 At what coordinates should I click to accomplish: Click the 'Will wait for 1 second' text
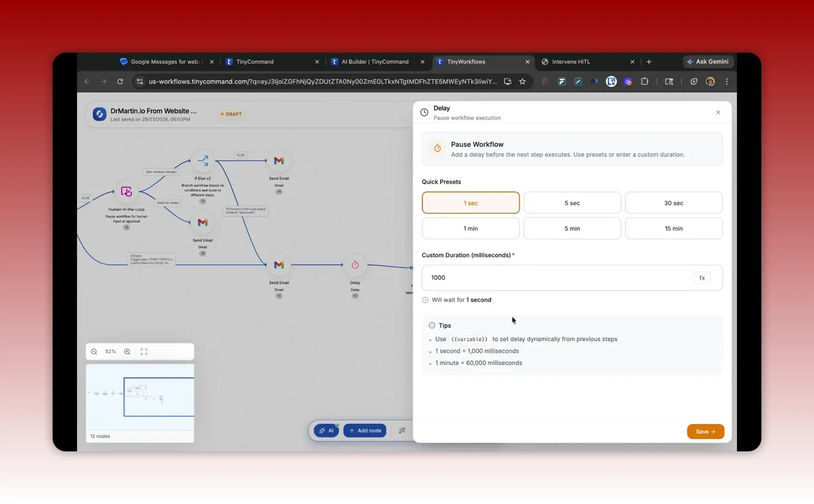click(461, 300)
